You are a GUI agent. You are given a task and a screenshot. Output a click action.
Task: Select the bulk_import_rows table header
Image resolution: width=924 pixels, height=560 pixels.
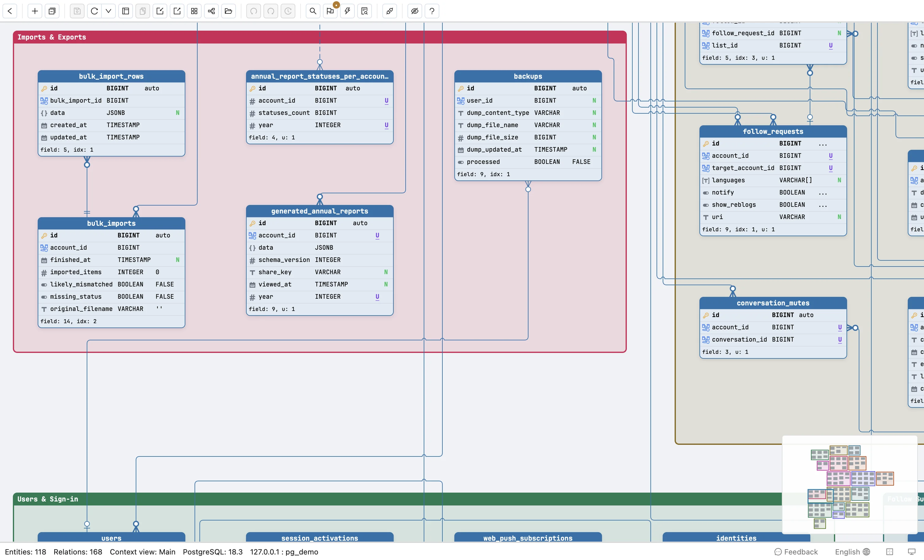(112, 76)
